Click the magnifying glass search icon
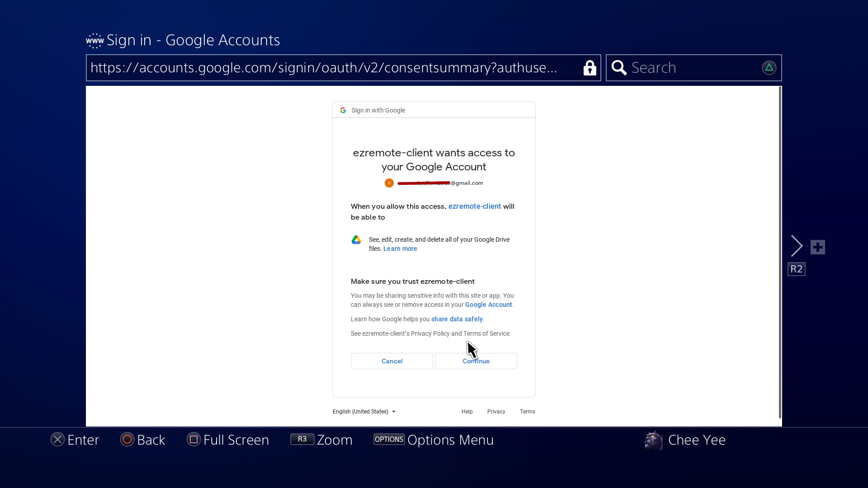Image resolution: width=868 pixels, height=488 pixels. 619,68
